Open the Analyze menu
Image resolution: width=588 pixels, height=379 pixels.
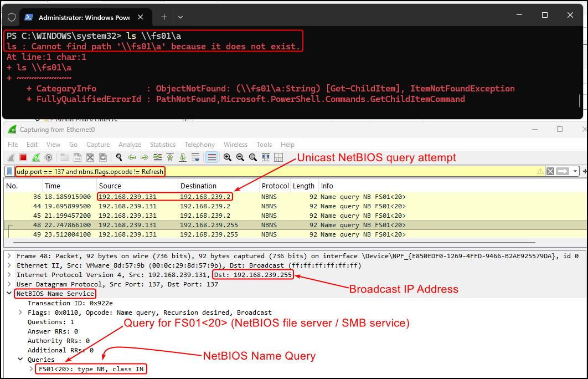(130, 145)
